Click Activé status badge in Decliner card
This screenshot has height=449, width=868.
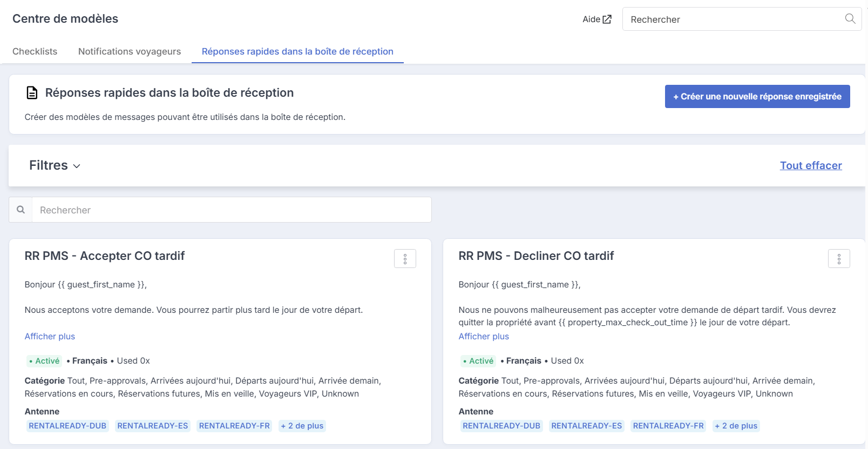pos(478,361)
